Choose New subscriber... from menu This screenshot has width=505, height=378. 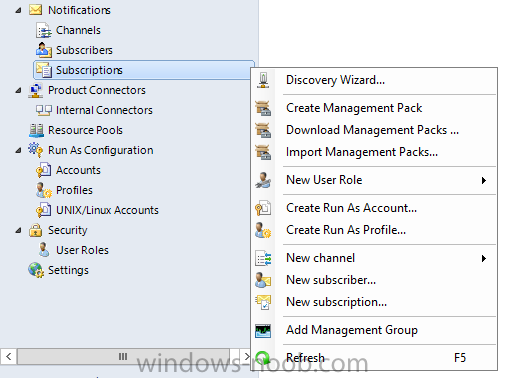374,280
